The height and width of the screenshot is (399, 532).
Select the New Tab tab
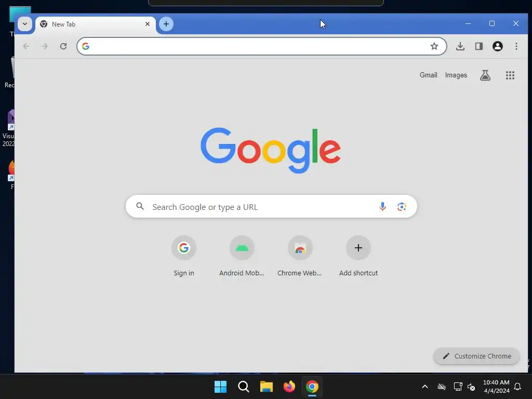(96, 24)
